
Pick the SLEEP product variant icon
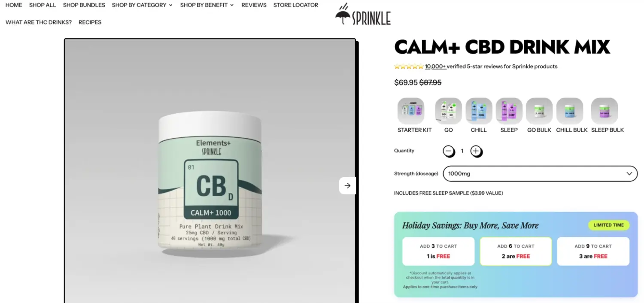(x=509, y=111)
